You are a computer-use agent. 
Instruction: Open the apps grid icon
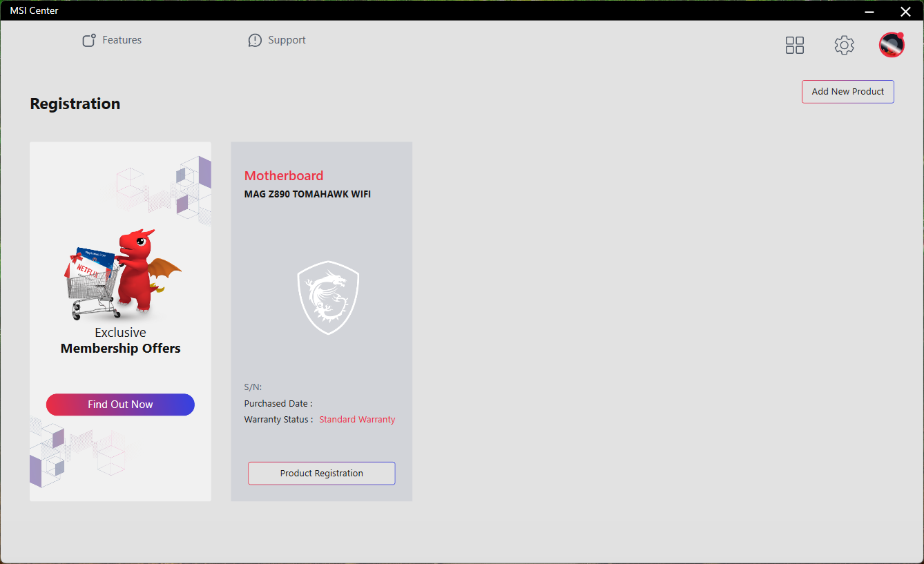(795, 46)
